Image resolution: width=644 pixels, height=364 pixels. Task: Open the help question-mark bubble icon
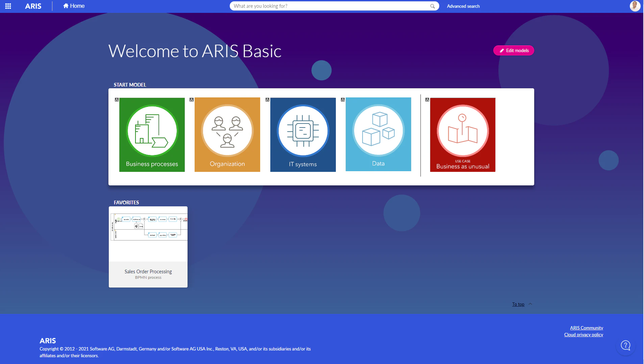(x=625, y=345)
